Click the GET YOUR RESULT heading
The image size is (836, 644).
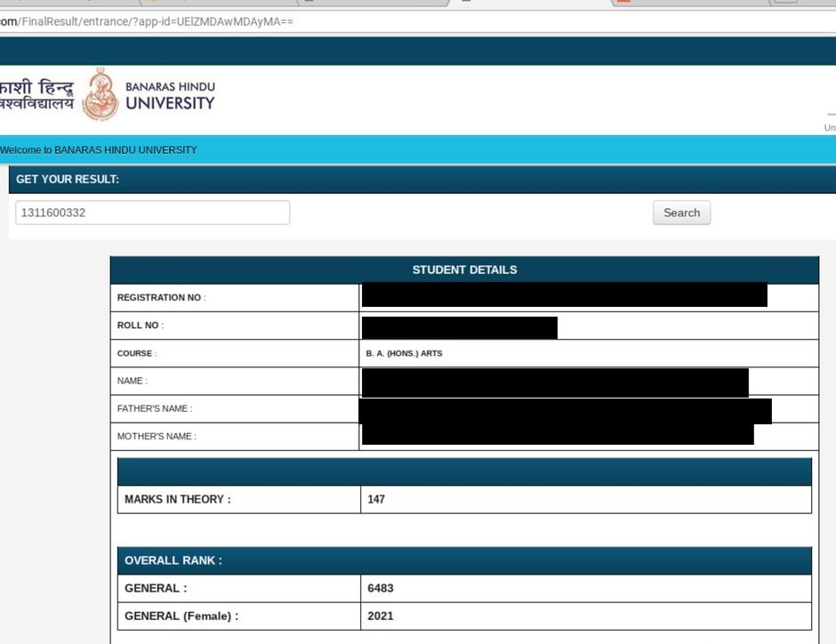tap(68, 179)
